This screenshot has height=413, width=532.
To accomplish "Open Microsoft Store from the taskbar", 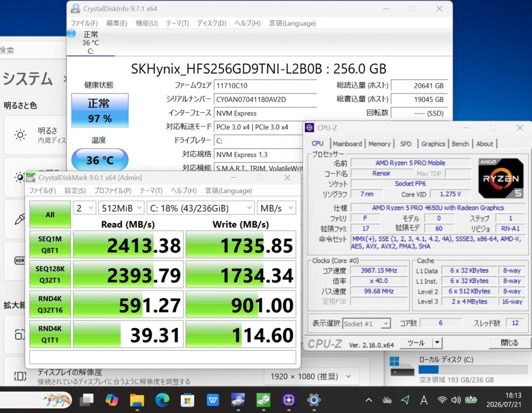I will pos(187,400).
